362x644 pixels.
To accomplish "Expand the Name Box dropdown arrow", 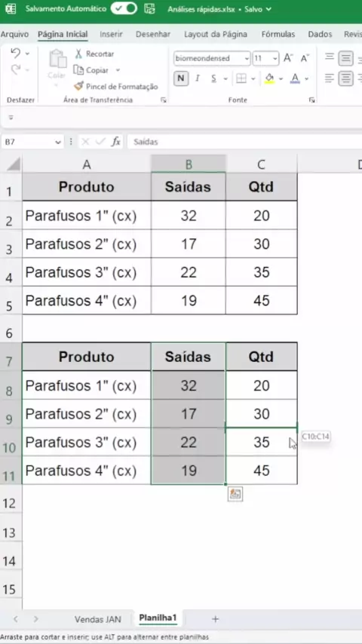I will 57,142.
